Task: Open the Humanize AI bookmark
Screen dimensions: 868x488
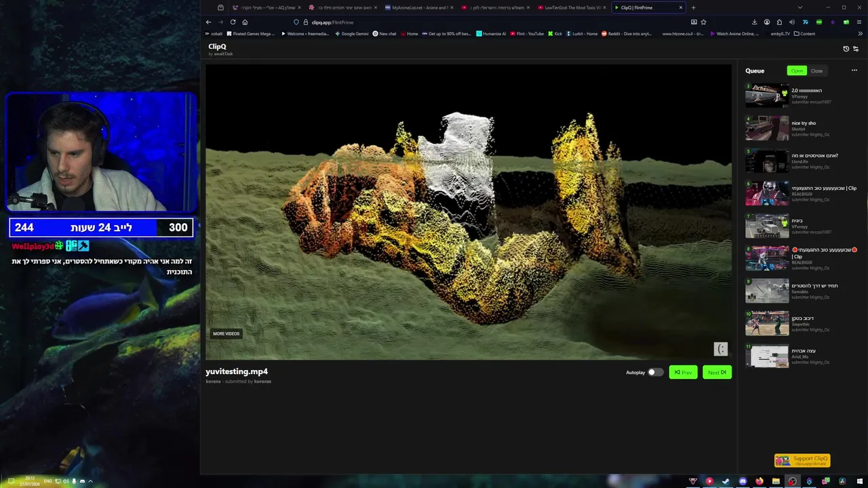Action: (491, 33)
